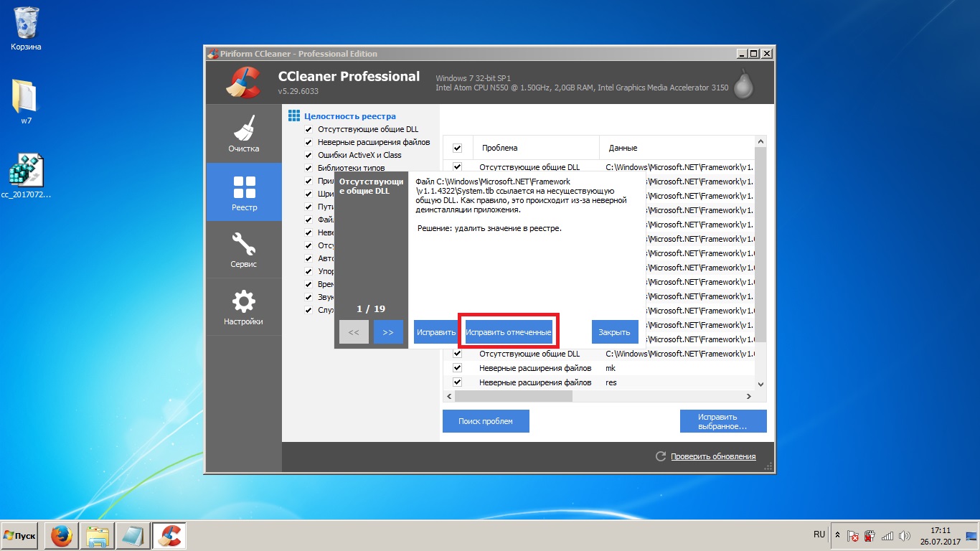Start scan with Поиск проблем
980x551 pixels.
pos(486,421)
